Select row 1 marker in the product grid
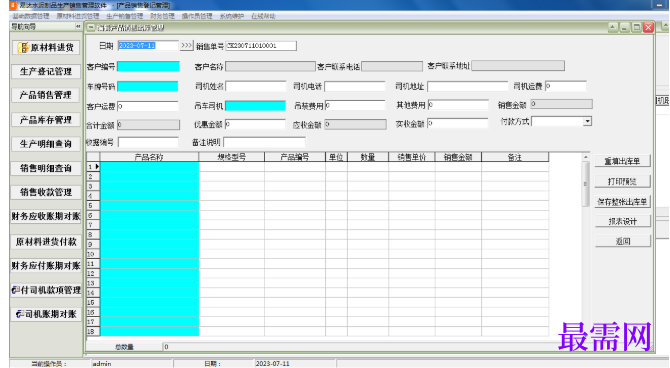Viewport: 670px width, 368px height. pyautogui.click(x=93, y=166)
